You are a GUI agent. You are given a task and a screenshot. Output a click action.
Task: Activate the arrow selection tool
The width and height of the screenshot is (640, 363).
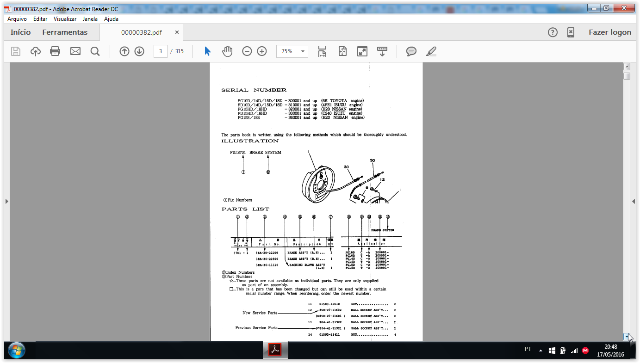(x=207, y=51)
